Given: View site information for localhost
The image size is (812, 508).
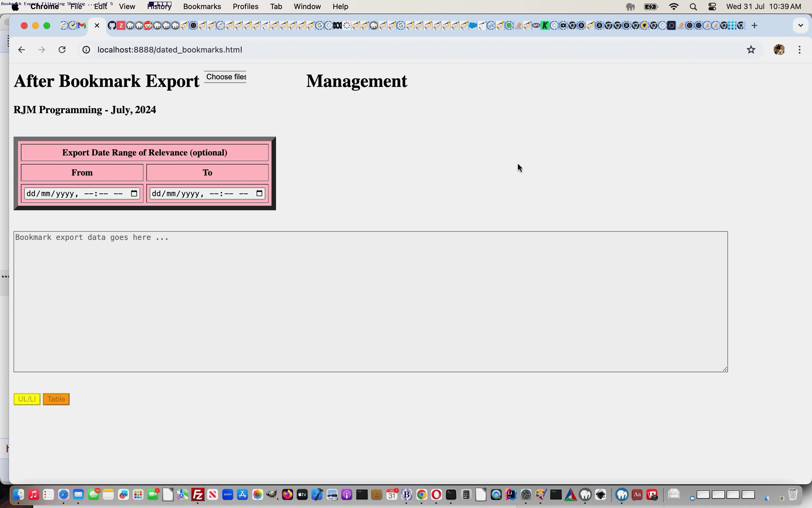Looking at the screenshot, I should tap(86, 50).
